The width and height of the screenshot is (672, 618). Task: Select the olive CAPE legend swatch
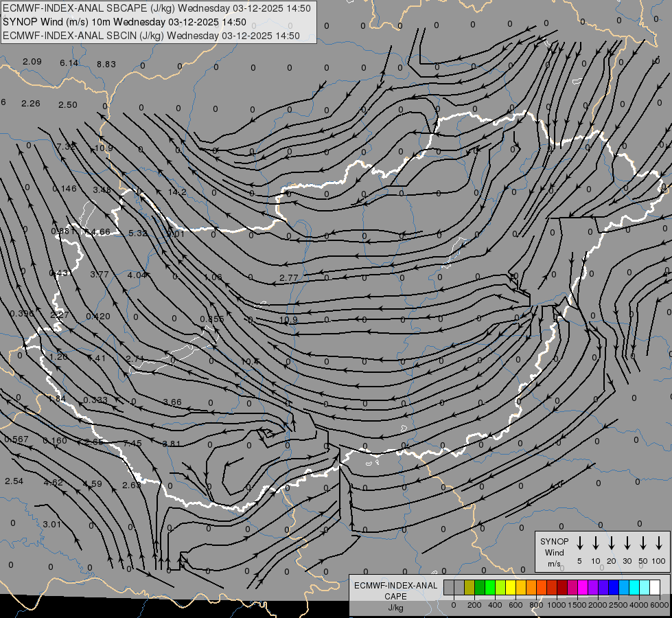coord(470,588)
